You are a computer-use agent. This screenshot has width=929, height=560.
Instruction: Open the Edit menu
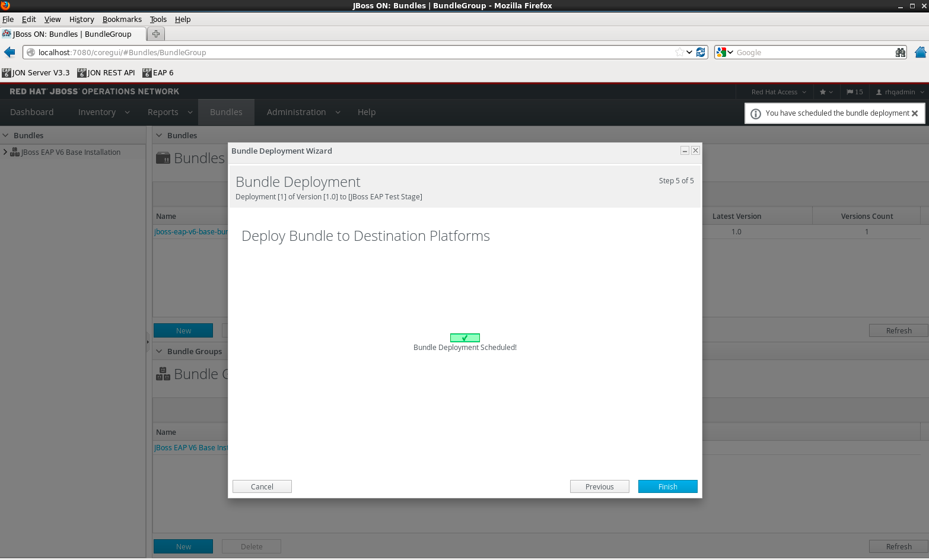[x=28, y=19]
